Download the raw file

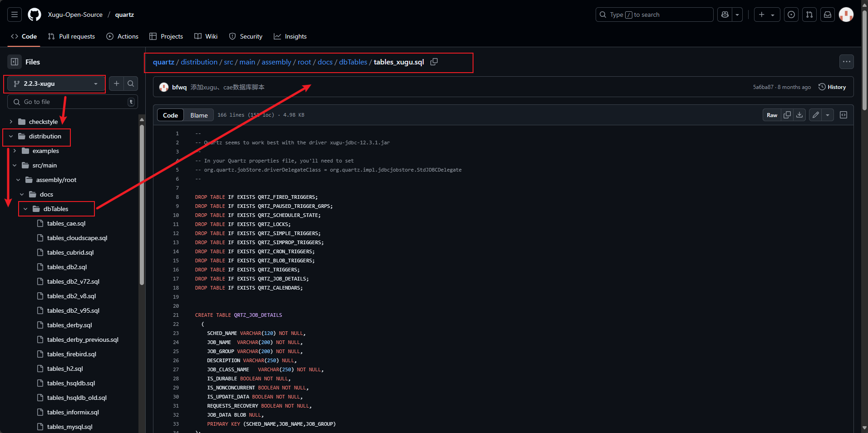click(x=799, y=115)
